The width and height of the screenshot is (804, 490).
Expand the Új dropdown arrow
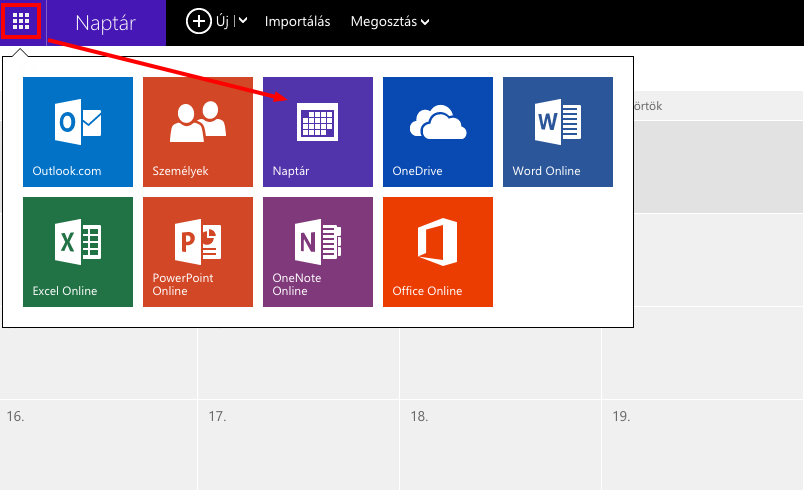(x=243, y=21)
